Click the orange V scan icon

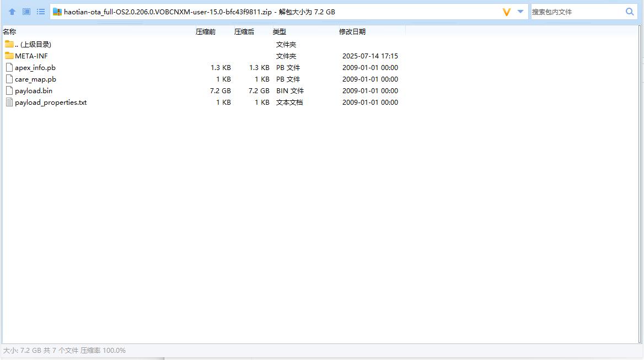pyautogui.click(x=506, y=12)
